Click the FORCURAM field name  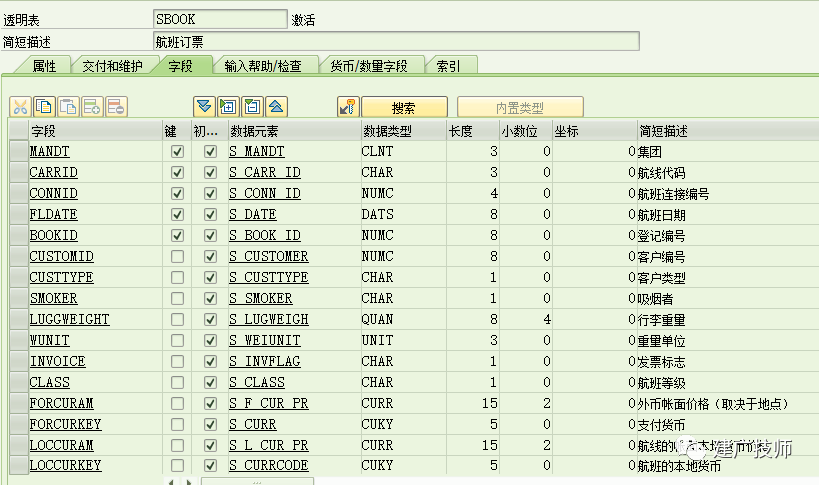pos(61,403)
